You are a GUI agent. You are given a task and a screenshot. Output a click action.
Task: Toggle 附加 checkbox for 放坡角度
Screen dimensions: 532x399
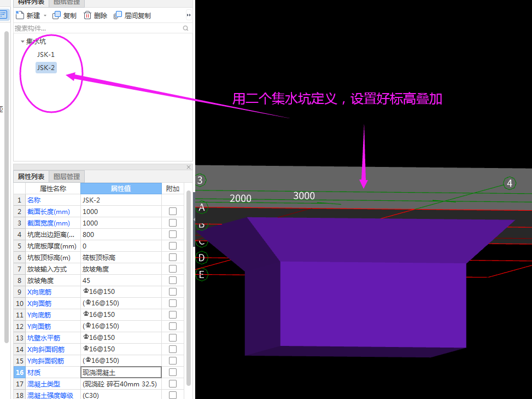[x=173, y=280]
